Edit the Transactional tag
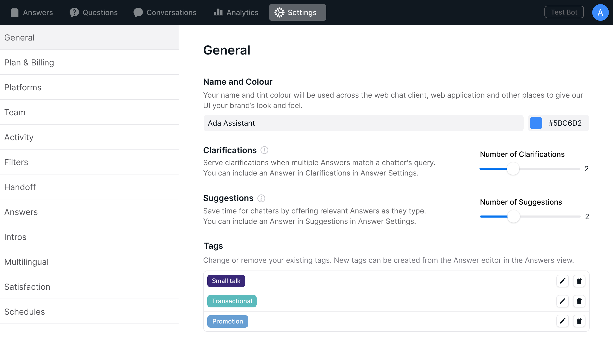Screen dimensions: 613x364 pyautogui.click(x=562, y=301)
